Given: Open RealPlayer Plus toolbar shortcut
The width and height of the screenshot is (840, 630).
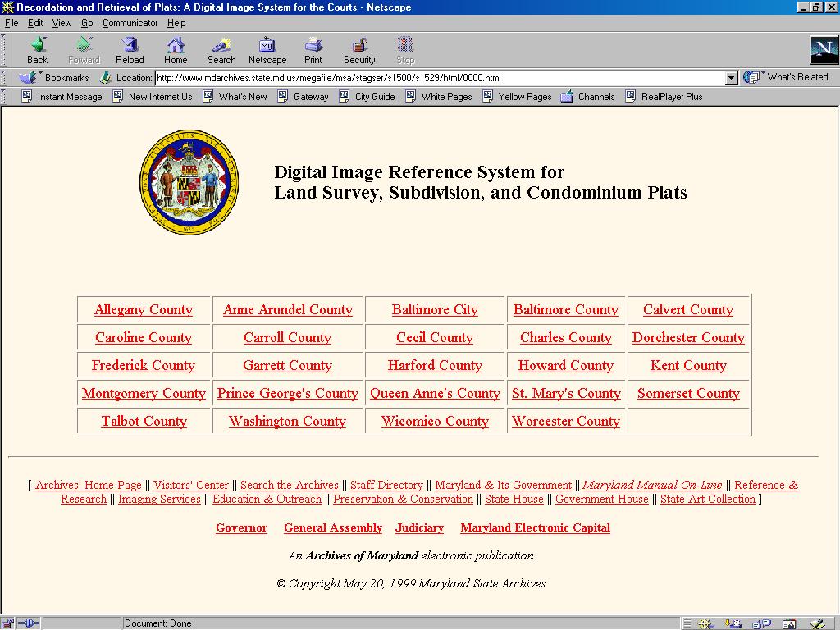Looking at the screenshot, I should 664,97.
